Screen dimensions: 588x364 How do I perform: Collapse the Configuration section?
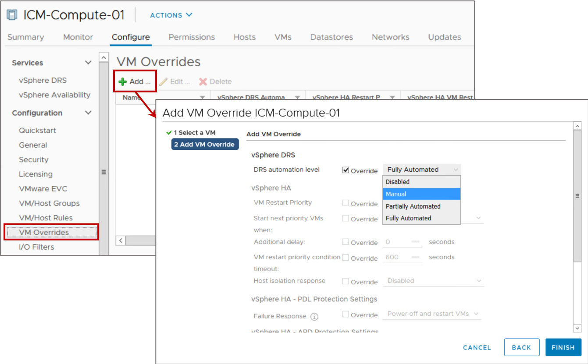click(x=88, y=113)
